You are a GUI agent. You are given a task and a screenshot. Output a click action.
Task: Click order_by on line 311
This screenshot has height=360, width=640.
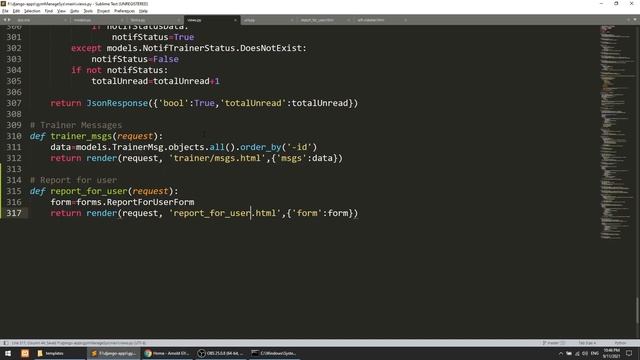[x=260, y=147]
